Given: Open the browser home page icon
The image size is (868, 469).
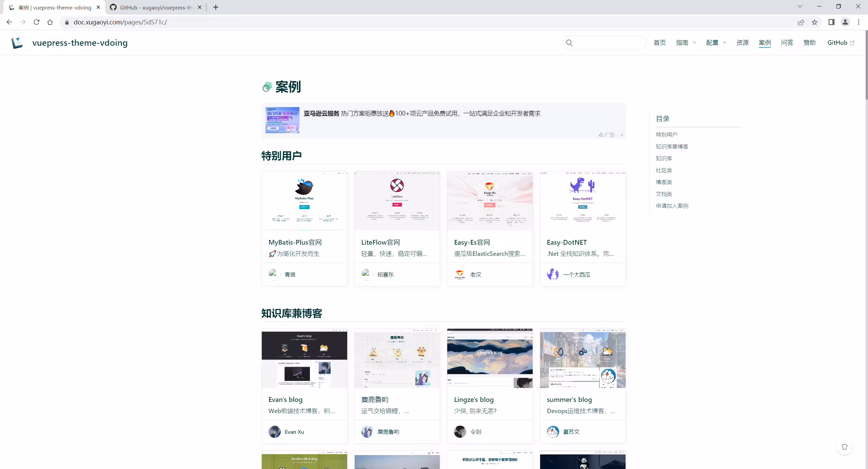Looking at the screenshot, I should (50, 22).
